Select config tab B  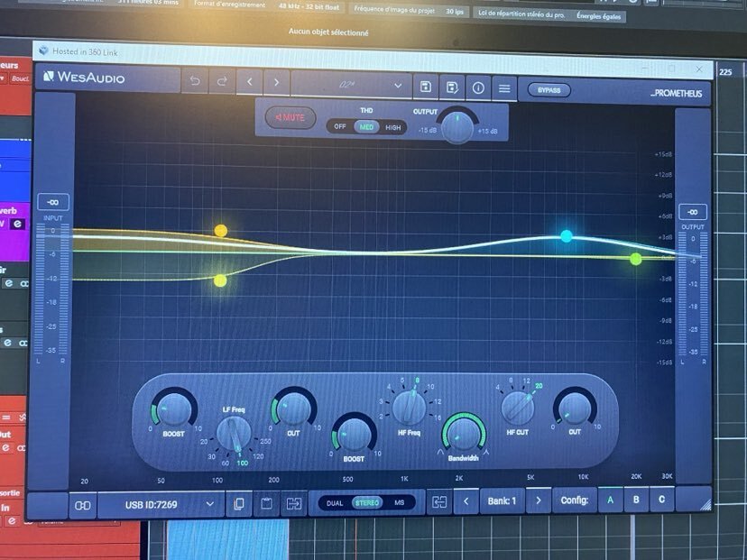[x=636, y=500]
